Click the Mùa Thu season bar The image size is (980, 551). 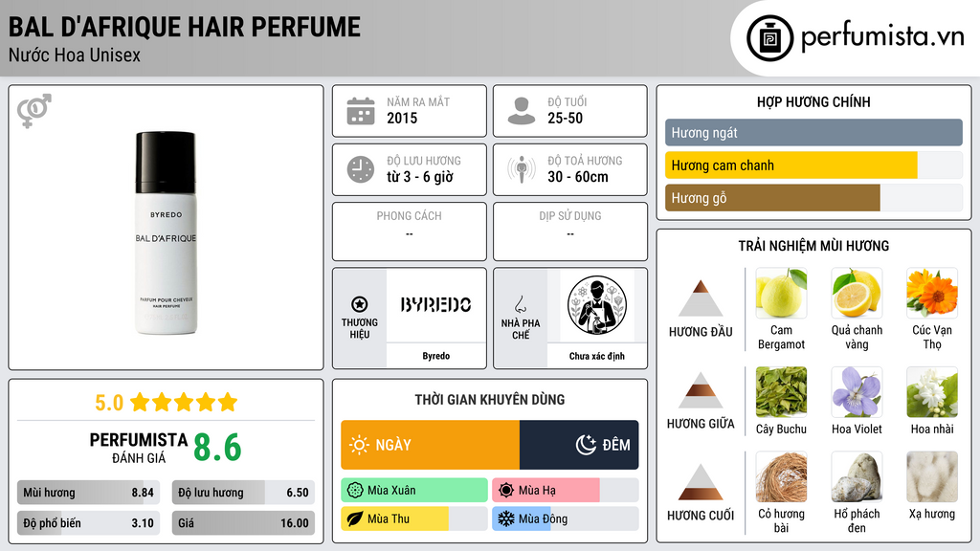click(414, 518)
